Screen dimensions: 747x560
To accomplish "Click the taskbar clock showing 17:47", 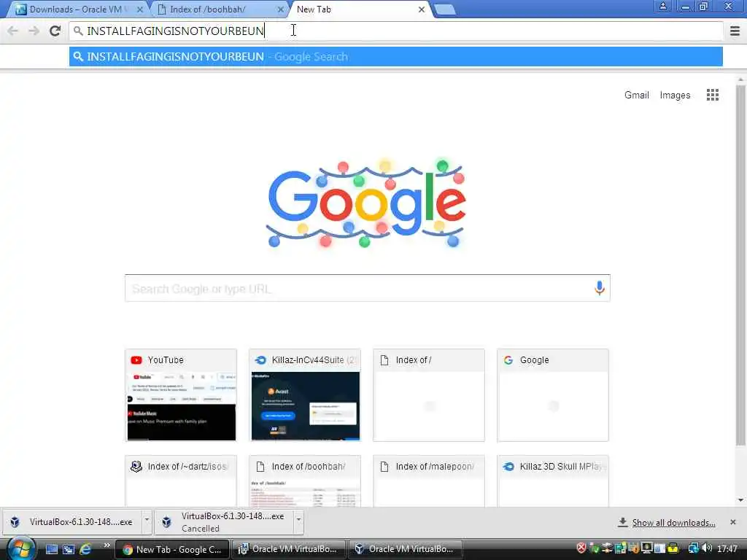I will click(x=727, y=549).
